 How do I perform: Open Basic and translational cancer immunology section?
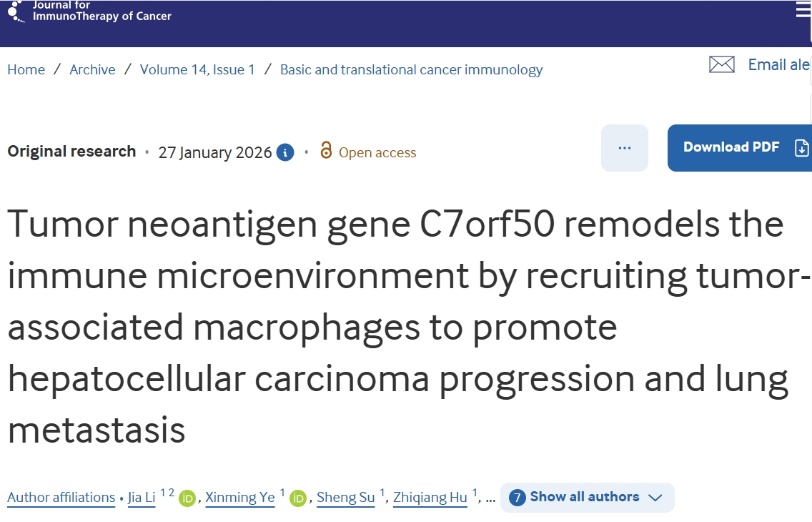411,69
